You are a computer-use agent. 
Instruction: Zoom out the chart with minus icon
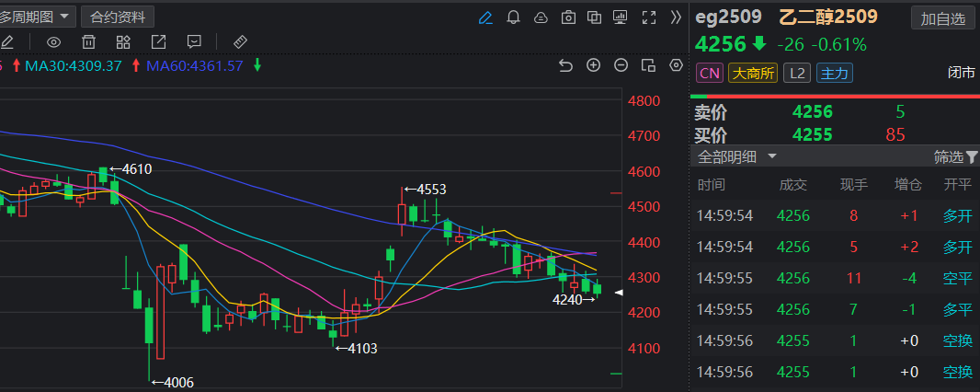pos(621,64)
